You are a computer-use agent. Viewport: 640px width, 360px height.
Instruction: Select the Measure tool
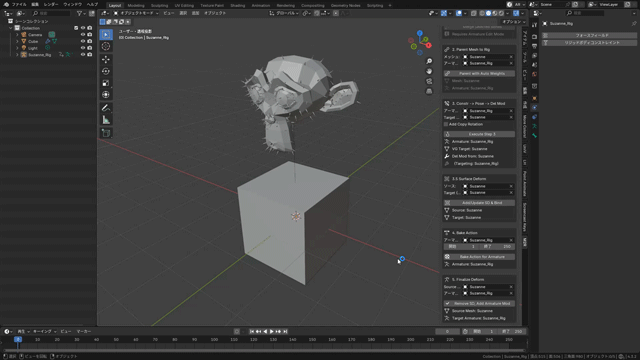coord(106,120)
